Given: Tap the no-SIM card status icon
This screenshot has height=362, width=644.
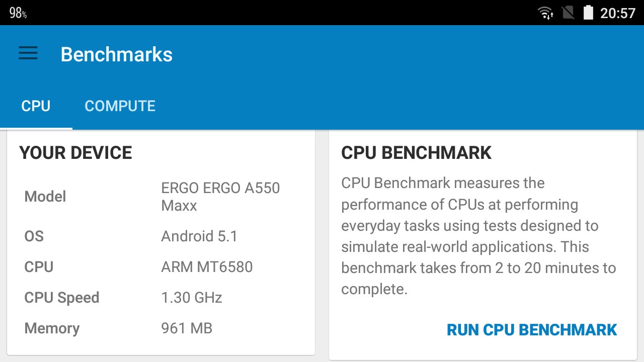Looking at the screenshot, I should (x=568, y=13).
